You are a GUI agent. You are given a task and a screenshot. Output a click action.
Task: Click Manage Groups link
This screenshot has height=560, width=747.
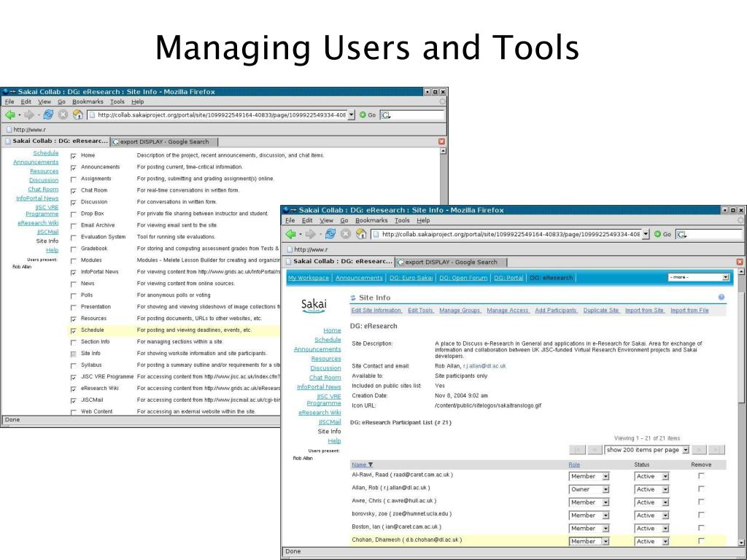[460, 311]
